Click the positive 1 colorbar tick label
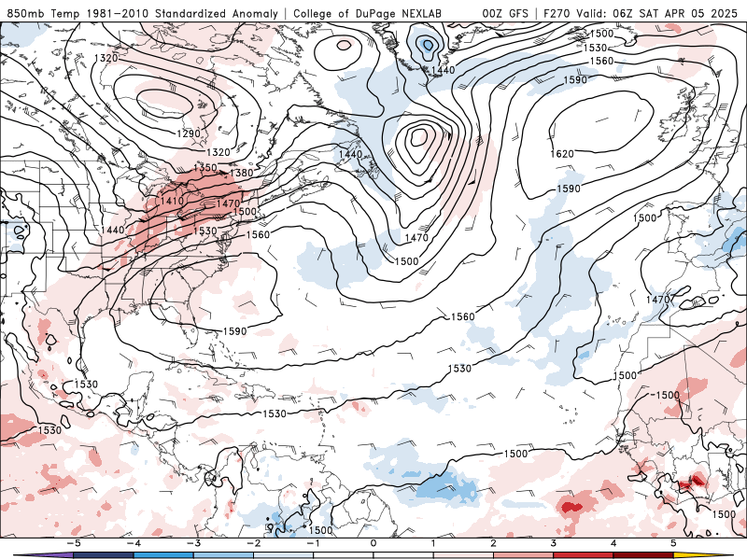747x560 pixels. coord(433,543)
